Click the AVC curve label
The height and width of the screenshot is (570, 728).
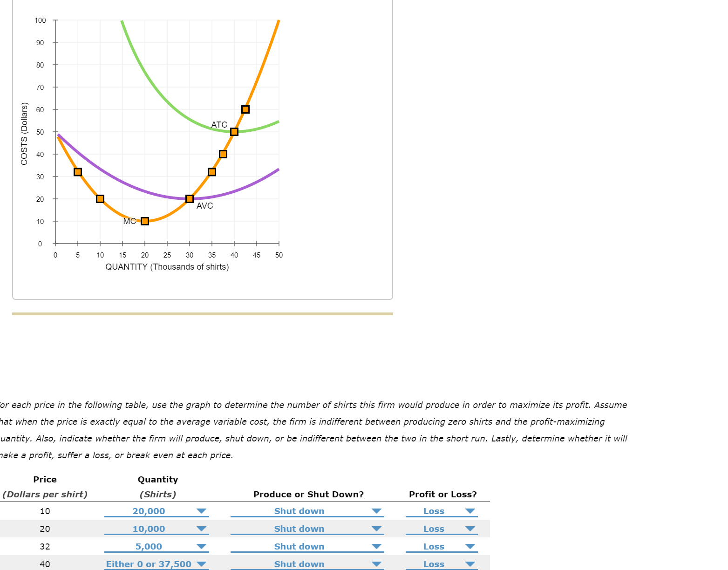click(x=205, y=206)
